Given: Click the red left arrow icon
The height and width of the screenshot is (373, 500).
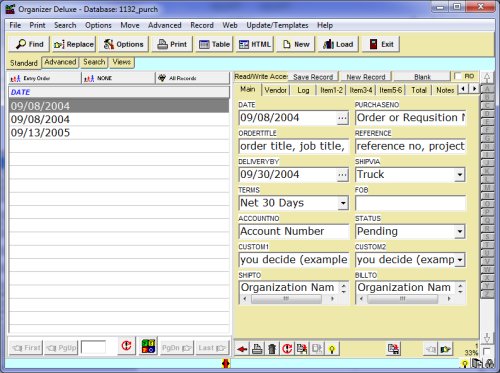Looking at the screenshot, I should (242, 349).
